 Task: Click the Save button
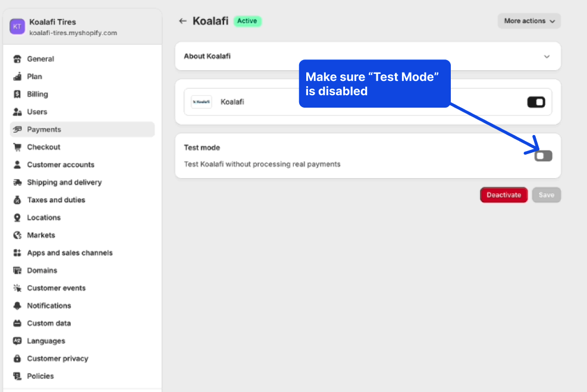[546, 195]
